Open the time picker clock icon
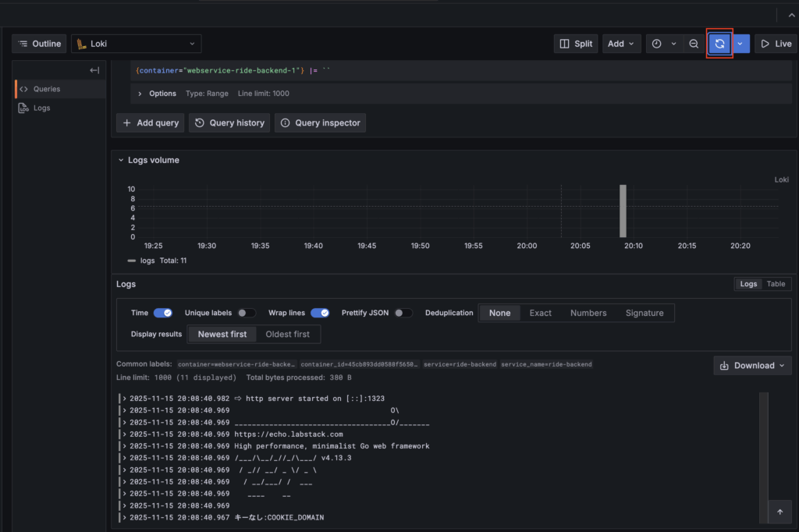 pyautogui.click(x=656, y=44)
